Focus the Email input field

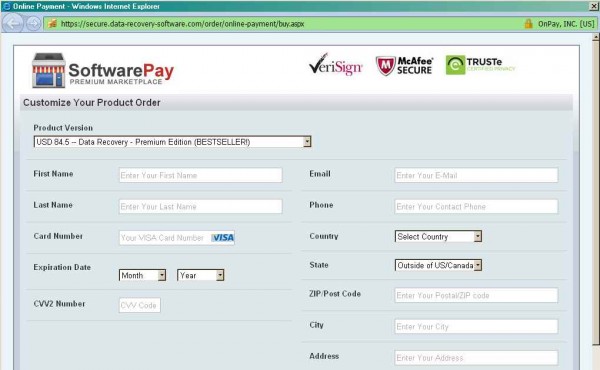point(476,175)
